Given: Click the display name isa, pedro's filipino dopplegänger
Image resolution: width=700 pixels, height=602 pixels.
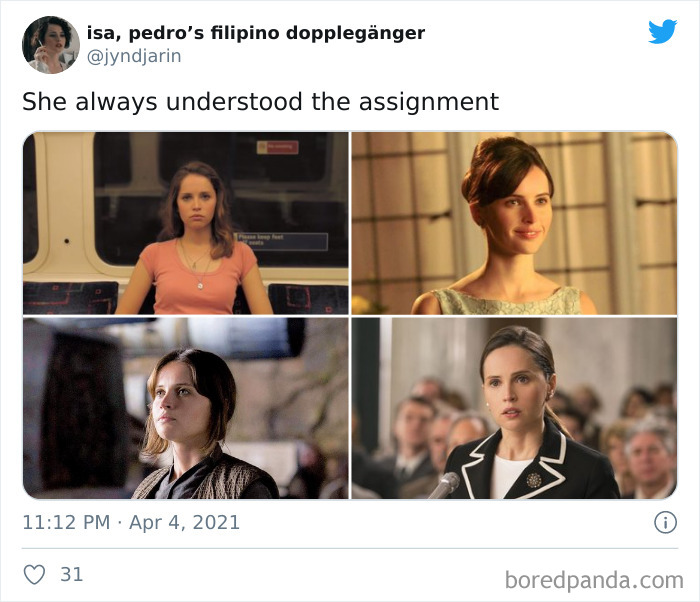Looking at the screenshot, I should [x=256, y=33].
